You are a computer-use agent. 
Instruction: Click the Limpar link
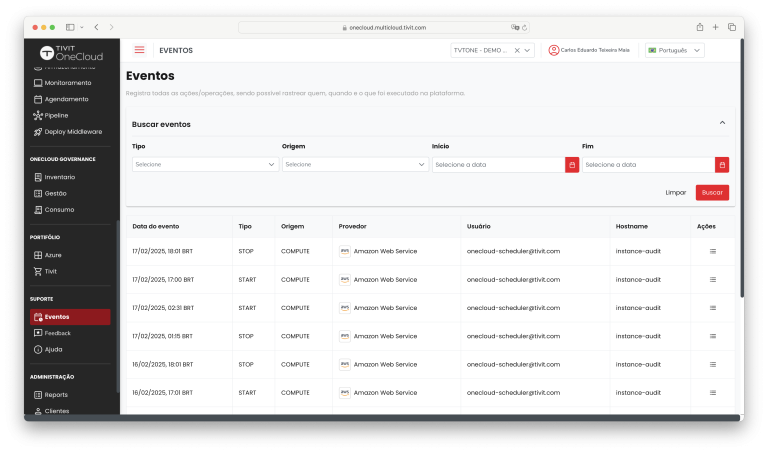[676, 192]
